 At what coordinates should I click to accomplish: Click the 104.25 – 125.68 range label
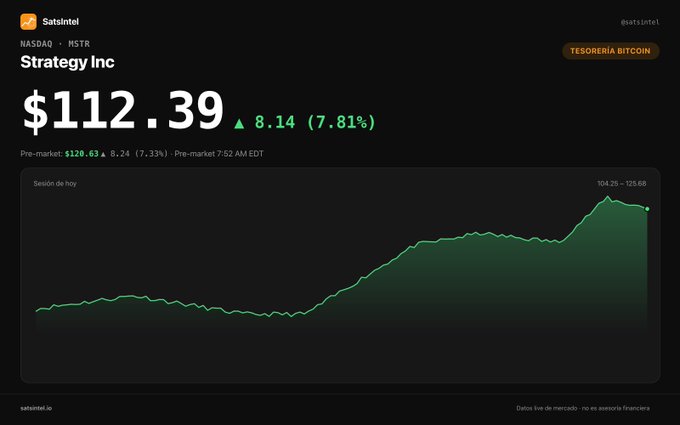coord(621,183)
